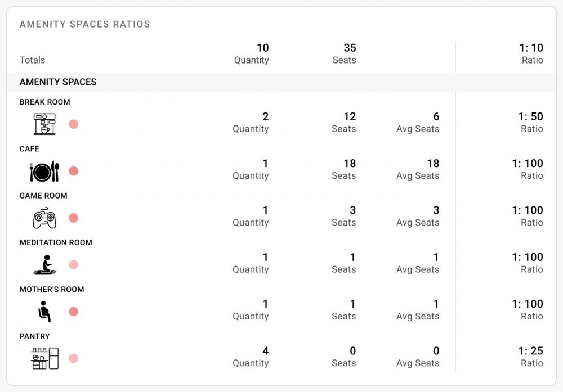Image resolution: width=563 pixels, height=392 pixels.
Task: Click the pink color dot beside Cafe
Action: (74, 171)
